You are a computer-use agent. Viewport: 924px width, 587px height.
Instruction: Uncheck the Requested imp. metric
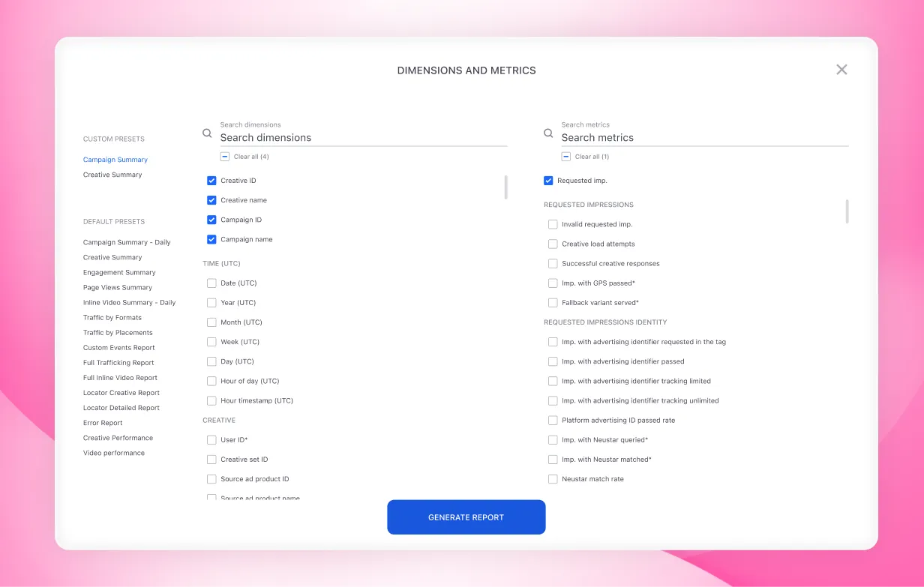(548, 181)
